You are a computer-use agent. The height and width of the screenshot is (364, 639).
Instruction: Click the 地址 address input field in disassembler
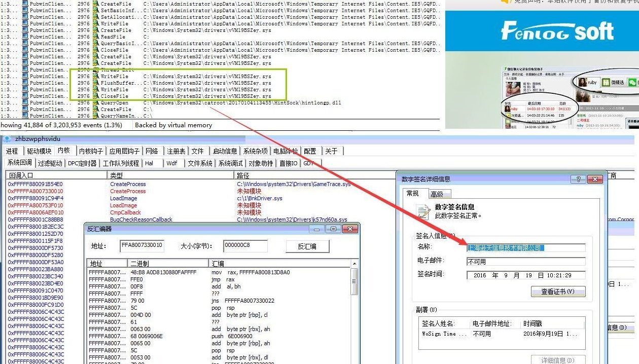click(141, 246)
